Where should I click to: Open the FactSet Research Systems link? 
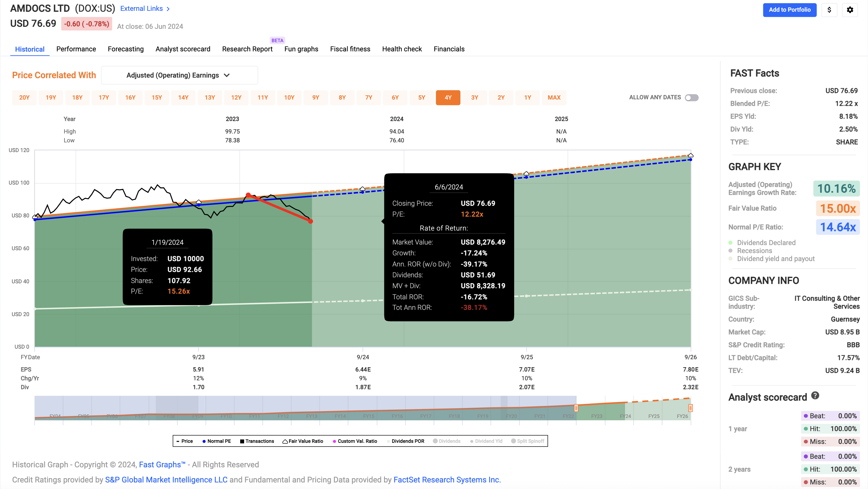[x=447, y=480]
